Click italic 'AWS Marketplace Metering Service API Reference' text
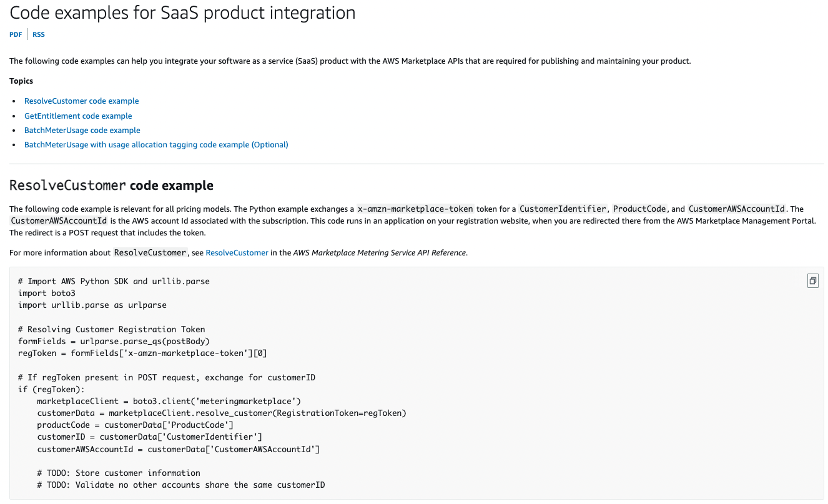Screen dimensions: 828x504 pyautogui.click(x=380, y=253)
